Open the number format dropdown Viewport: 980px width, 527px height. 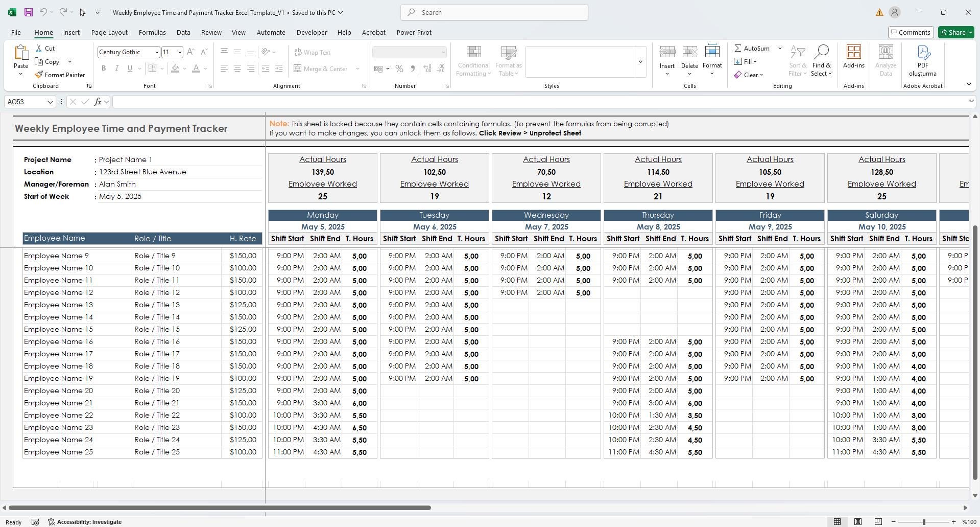tap(443, 52)
